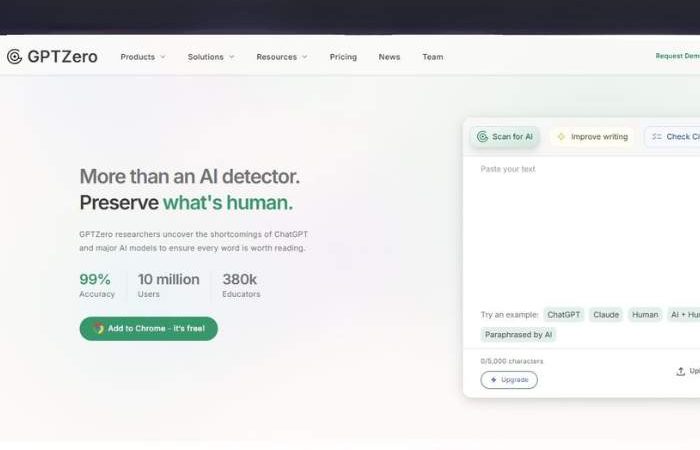This screenshot has width=700, height=450.
Task: Click the 380k Educators statistic
Action: [x=241, y=285]
